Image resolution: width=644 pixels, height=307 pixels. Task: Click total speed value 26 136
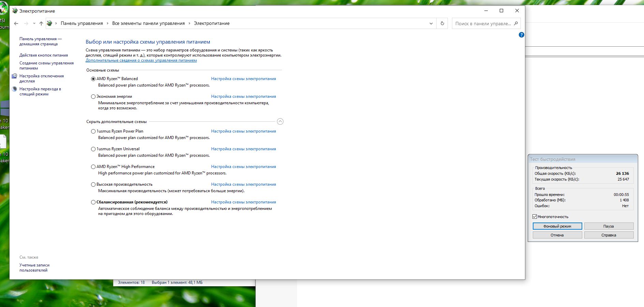(623, 173)
